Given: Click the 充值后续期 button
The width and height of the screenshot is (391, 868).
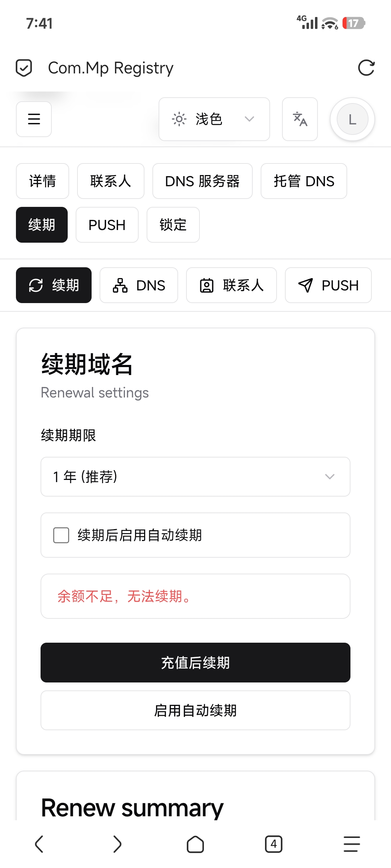Looking at the screenshot, I should point(195,663).
